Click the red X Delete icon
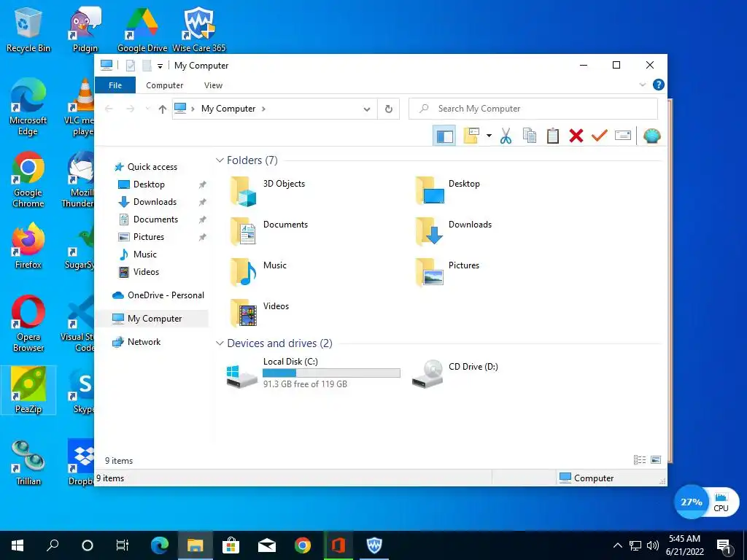 click(576, 136)
